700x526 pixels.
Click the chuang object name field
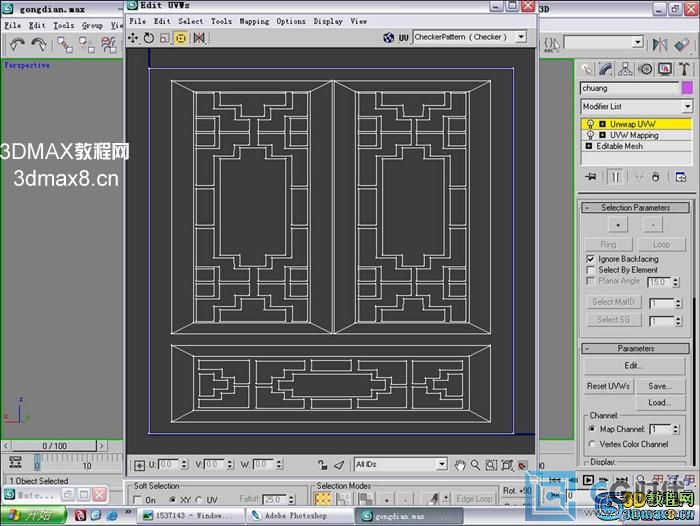coord(629,88)
